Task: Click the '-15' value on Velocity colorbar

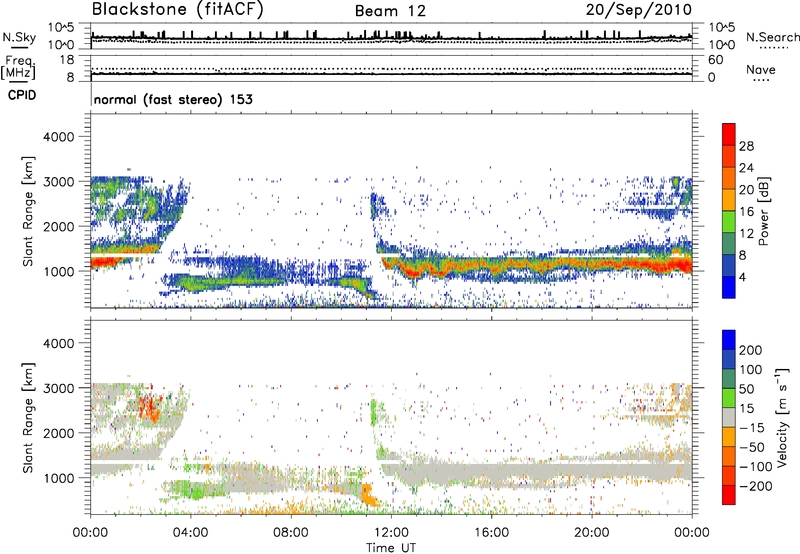Action: (x=751, y=428)
